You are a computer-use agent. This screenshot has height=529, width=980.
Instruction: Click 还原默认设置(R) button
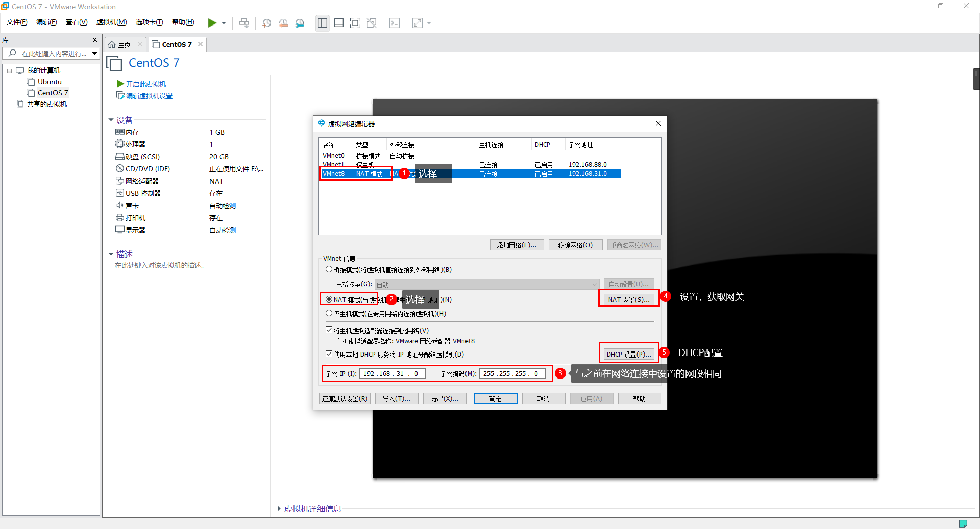pos(345,398)
